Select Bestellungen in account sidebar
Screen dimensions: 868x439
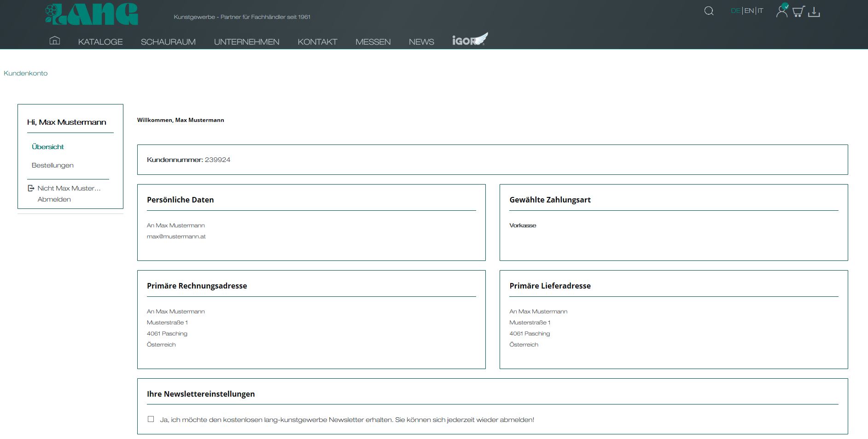pos(52,165)
